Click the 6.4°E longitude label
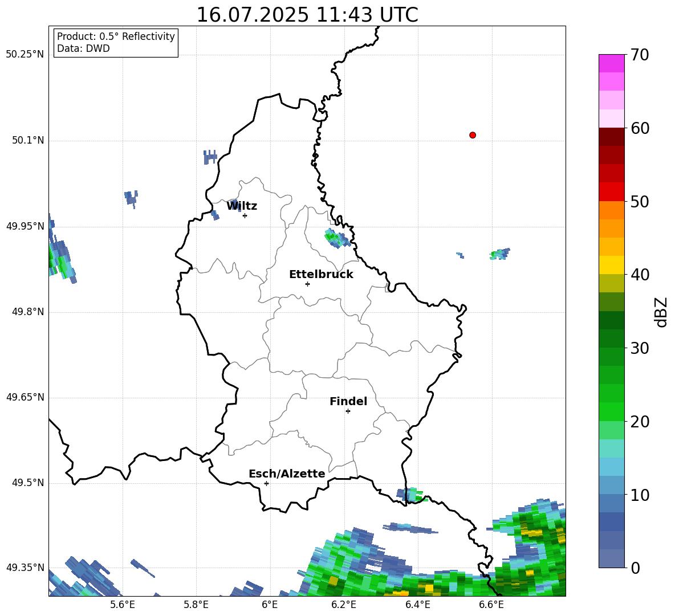 (417, 605)
